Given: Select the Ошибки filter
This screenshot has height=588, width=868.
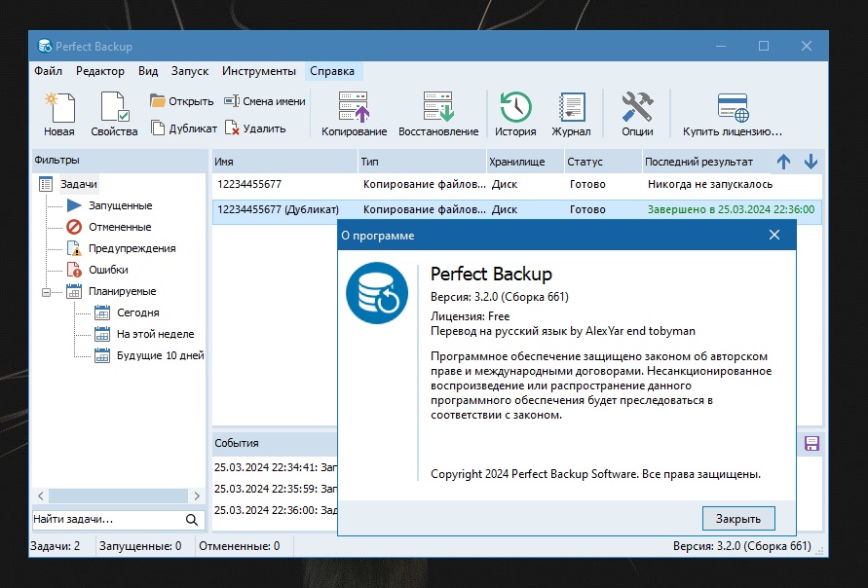Looking at the screenshot, I should tap(108, 270).
